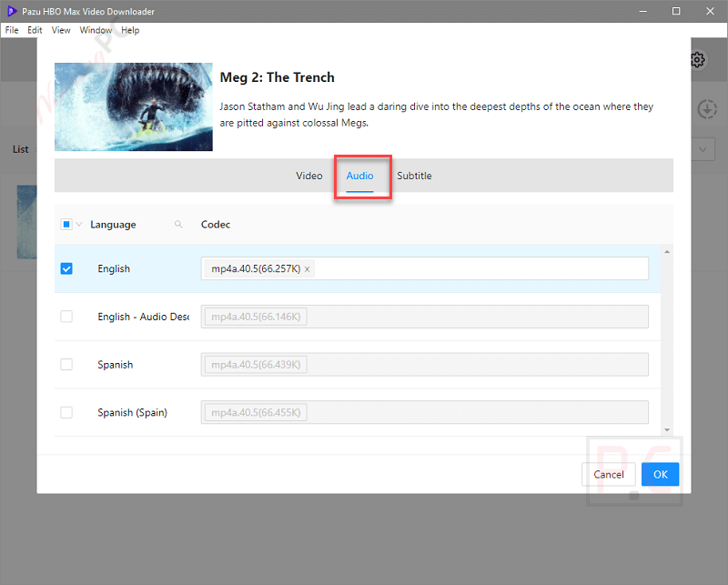Open the Edit menu
The image size is (728, 585).
coord(35,30)
